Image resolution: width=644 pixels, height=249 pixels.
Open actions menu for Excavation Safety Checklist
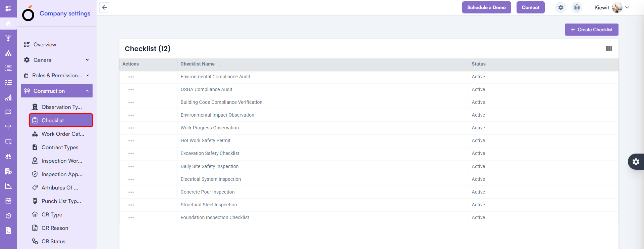131,154
